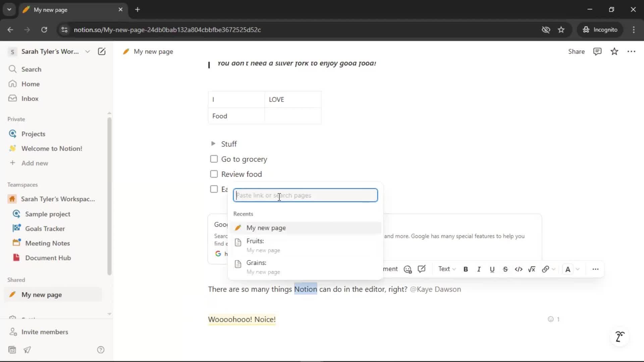
Task: Open the help question mark icon
Action: coord(101,350)
